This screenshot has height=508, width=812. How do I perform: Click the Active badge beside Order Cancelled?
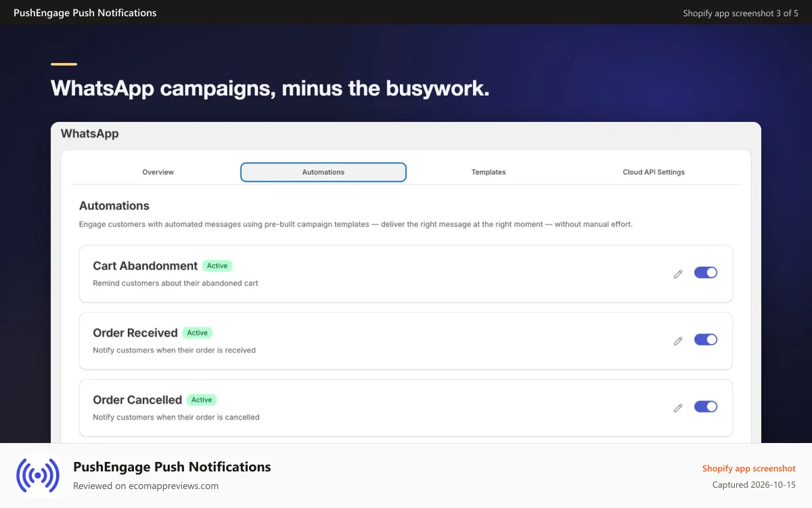[x=202, y=400]
